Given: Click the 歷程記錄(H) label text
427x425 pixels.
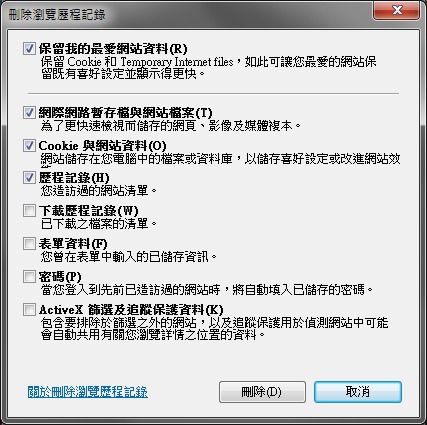Looking at the screenshot, I should 74,178.
